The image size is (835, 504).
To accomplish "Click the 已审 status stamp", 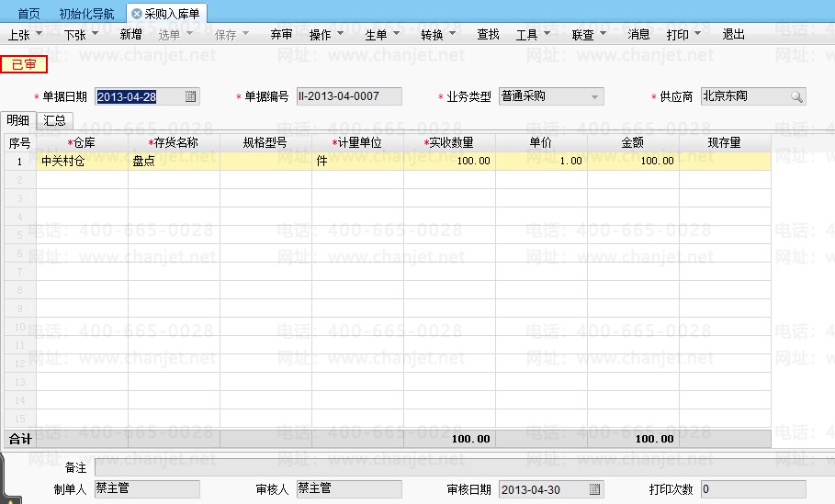I will click(24, 64).
